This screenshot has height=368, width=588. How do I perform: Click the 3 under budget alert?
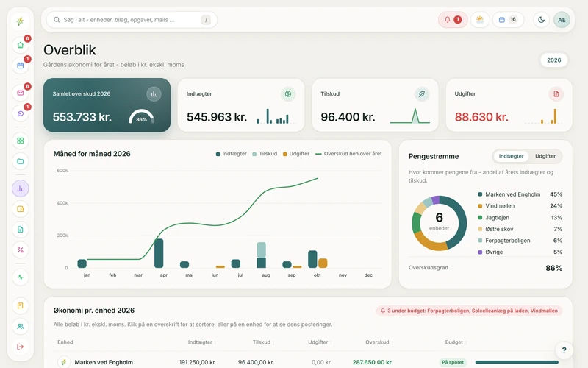469,311
